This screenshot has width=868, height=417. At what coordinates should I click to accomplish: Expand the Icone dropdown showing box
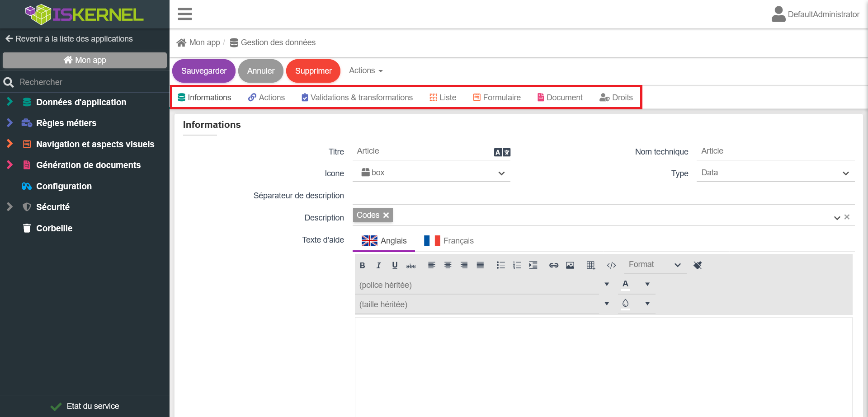pos(431,173)
